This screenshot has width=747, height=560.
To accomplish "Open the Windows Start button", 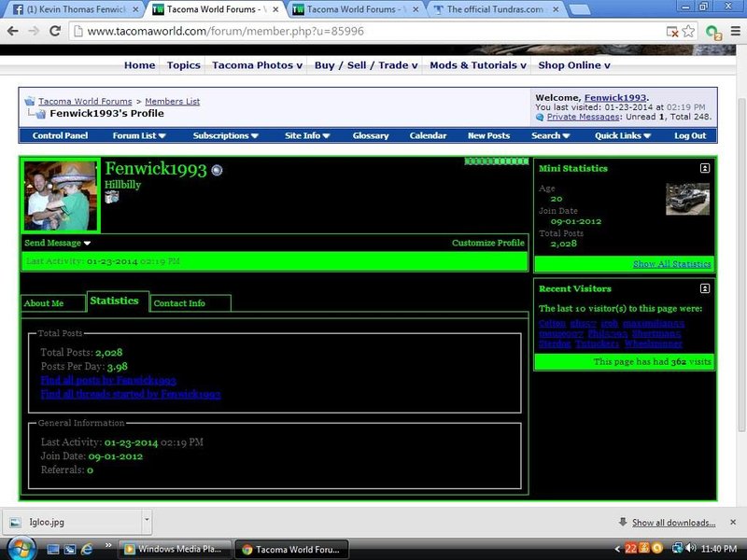I will coord(21,548).
